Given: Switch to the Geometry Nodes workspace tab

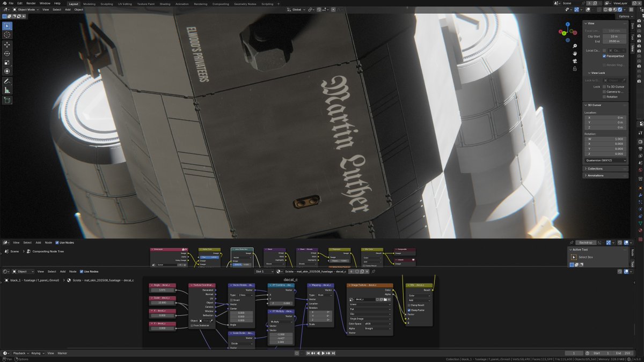Looking at the screenshot, I should (x=245, y=3).
